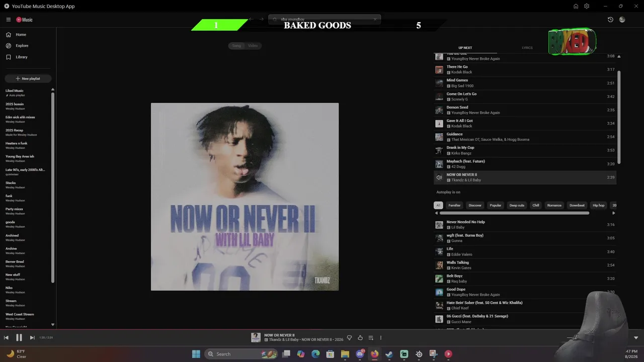The image size is (644, 362).
Task: Play Mind Games in the queue
Action: [x=525, y=83]
